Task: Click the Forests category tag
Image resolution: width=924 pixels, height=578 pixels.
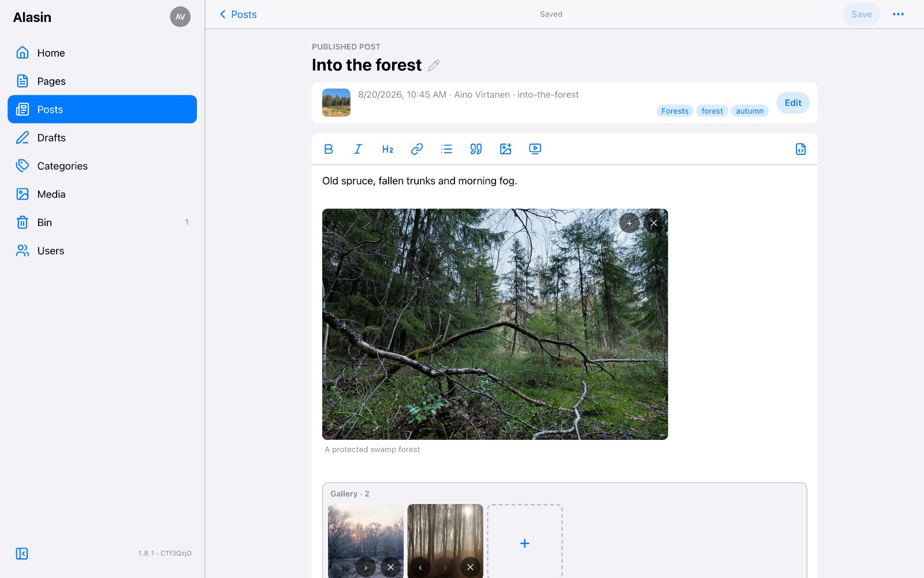Action: click(675, 111)
